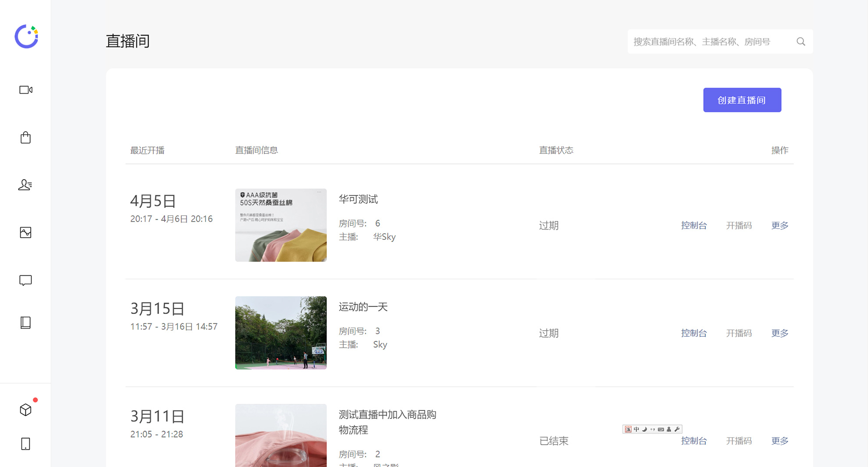Open the shopping bag icon in sidebar
The height and width of the screenshot is (467, 868).
[x=25, y=138]
